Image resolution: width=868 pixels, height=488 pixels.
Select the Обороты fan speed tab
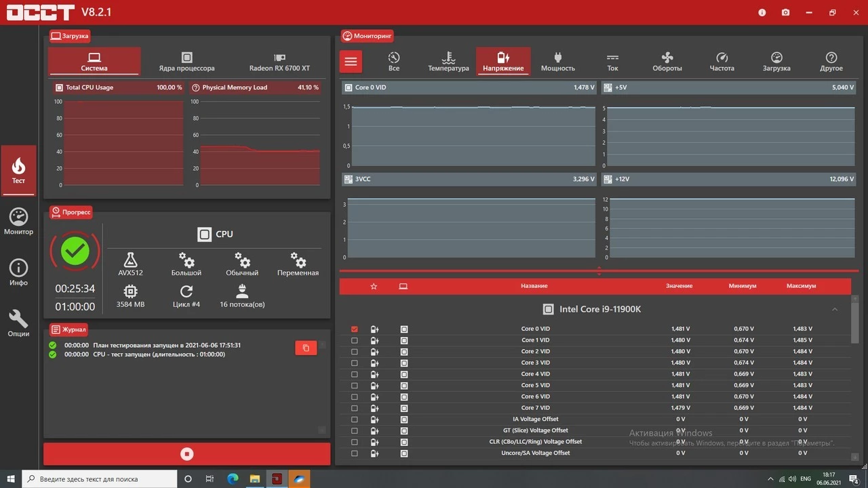point(667,61)
